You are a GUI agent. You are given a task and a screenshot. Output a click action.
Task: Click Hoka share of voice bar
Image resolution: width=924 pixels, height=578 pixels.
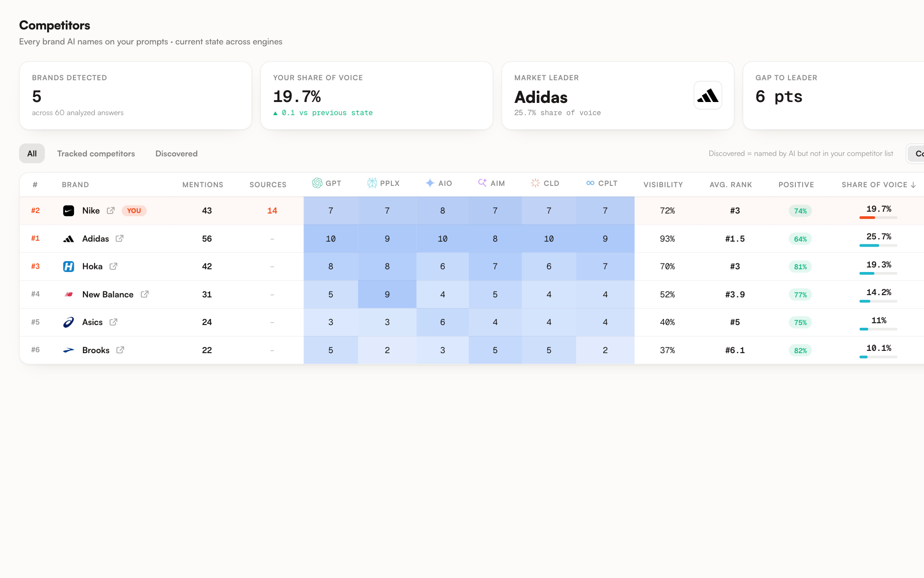pos(878,273)
